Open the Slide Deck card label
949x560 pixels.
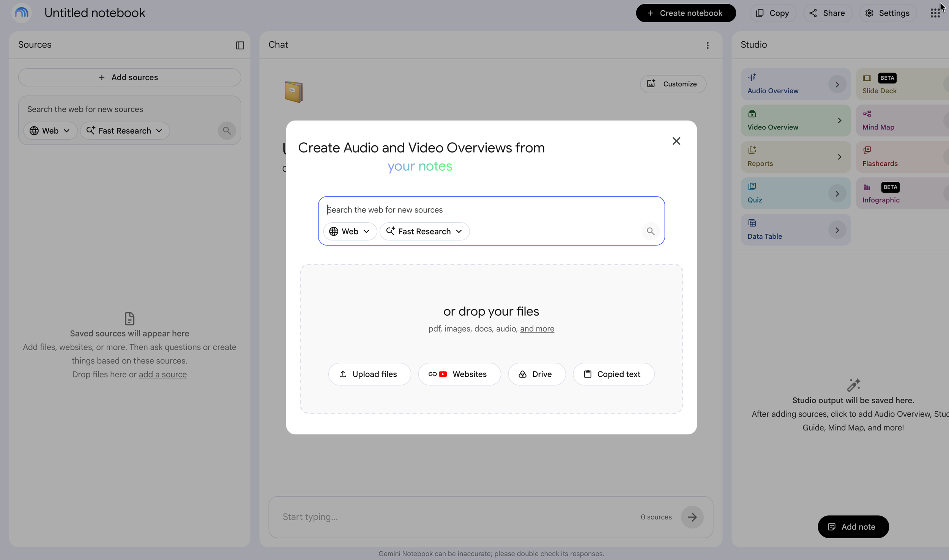(x=879, y=91)
